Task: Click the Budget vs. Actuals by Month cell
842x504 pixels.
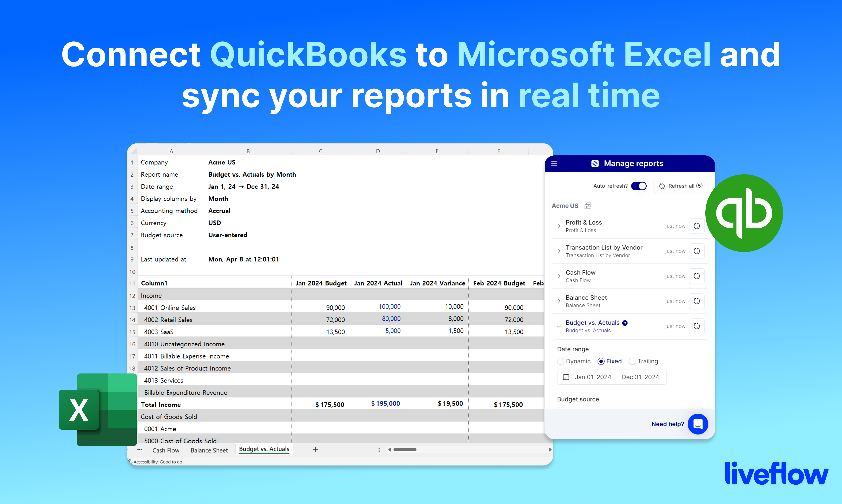Action: click(x=252, y=175)
